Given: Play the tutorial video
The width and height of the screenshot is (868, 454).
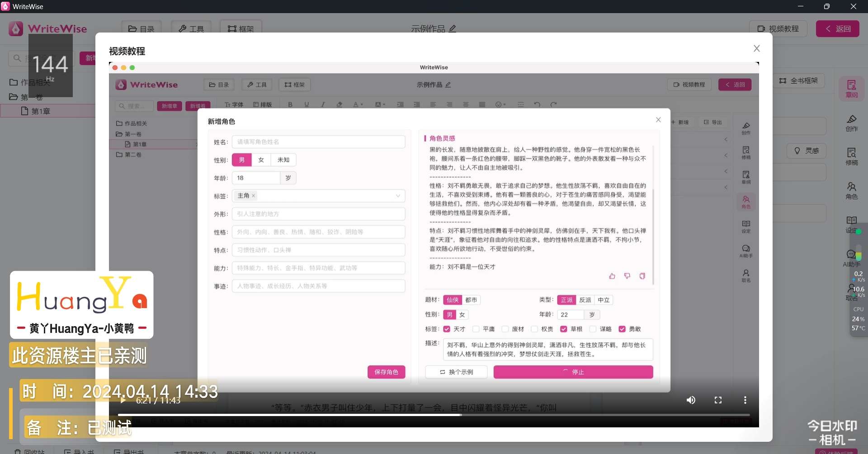Looking at the screenshot, I should [x=123, y=400].
